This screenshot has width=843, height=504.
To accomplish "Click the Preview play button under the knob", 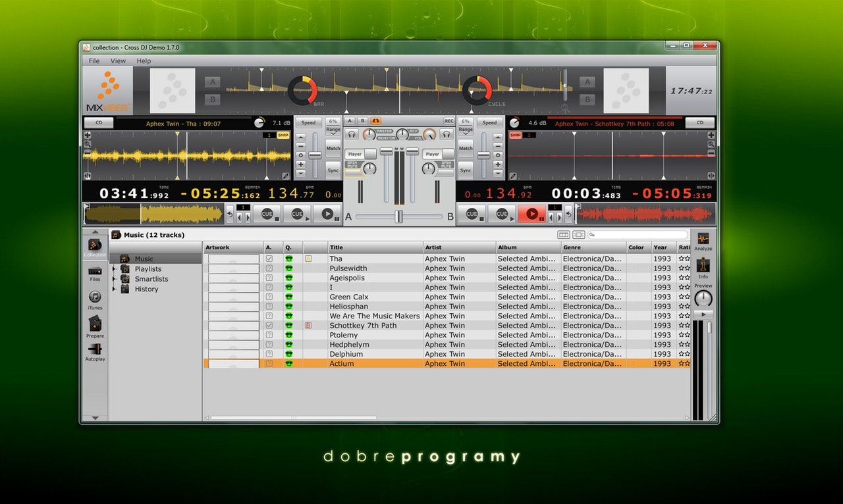I will [703, 315].
